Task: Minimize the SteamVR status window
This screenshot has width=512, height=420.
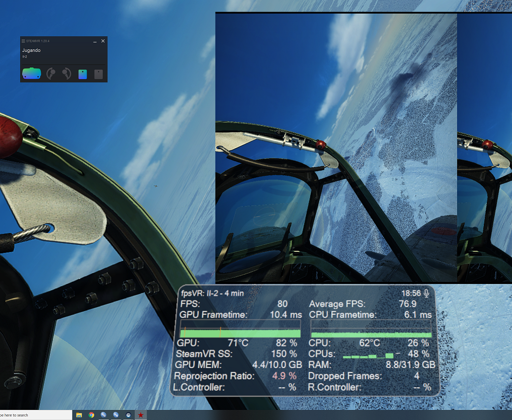Action: 95,41
